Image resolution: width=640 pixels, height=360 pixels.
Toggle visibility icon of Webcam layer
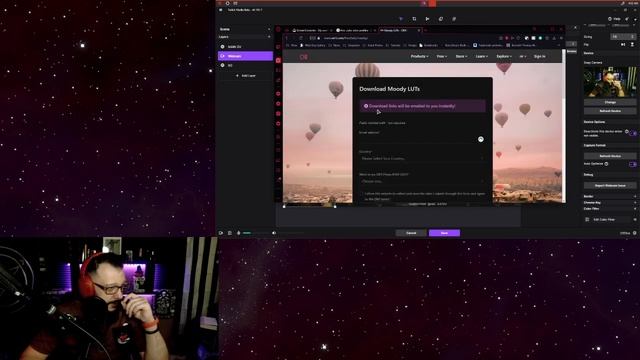tap(222, 56)
